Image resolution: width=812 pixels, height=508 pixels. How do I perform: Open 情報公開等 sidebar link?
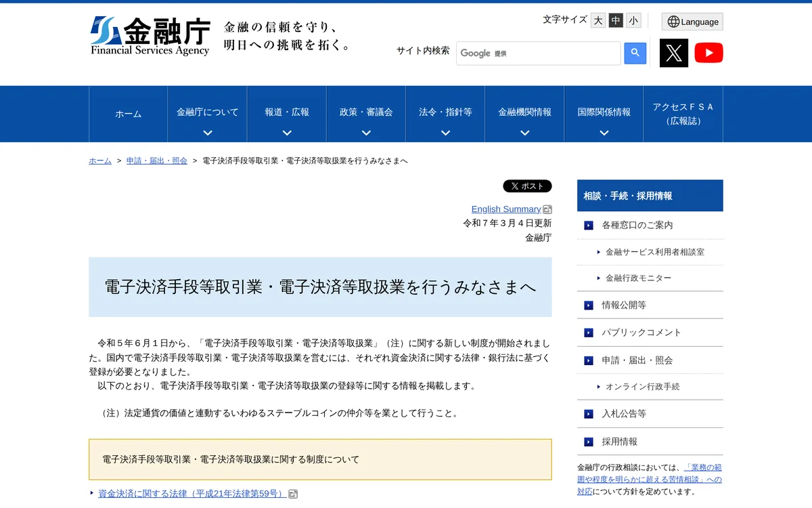click(x=624, y=305)
